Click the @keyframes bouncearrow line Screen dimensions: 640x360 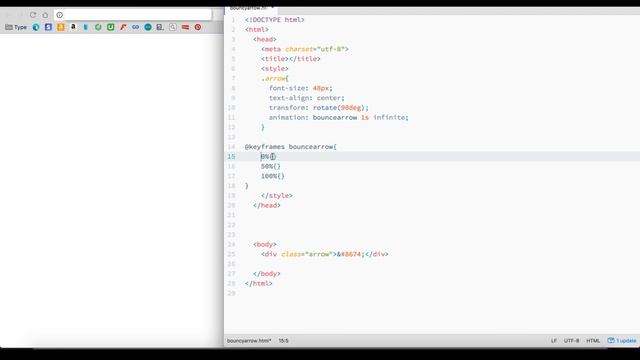point(291,147)
